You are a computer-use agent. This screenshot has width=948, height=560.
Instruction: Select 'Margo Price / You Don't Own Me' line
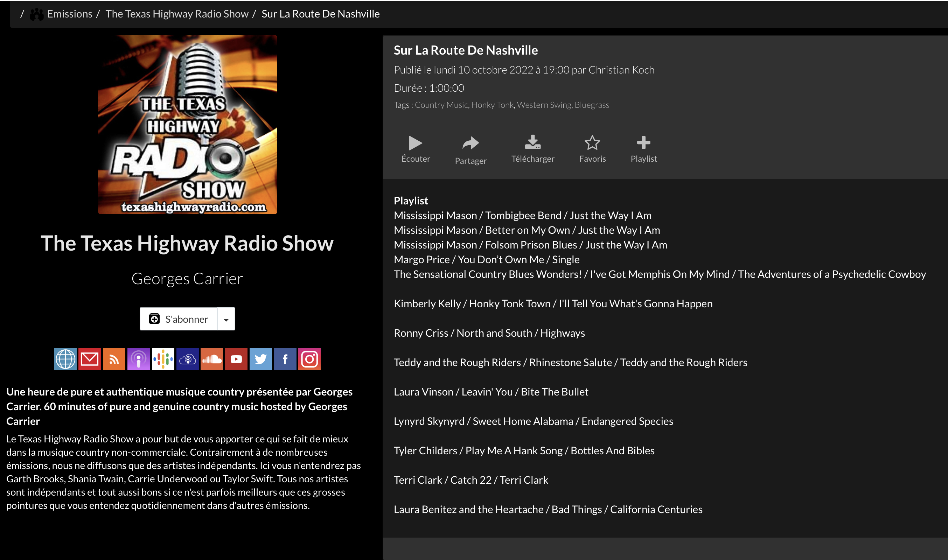[x=487, y=260]
